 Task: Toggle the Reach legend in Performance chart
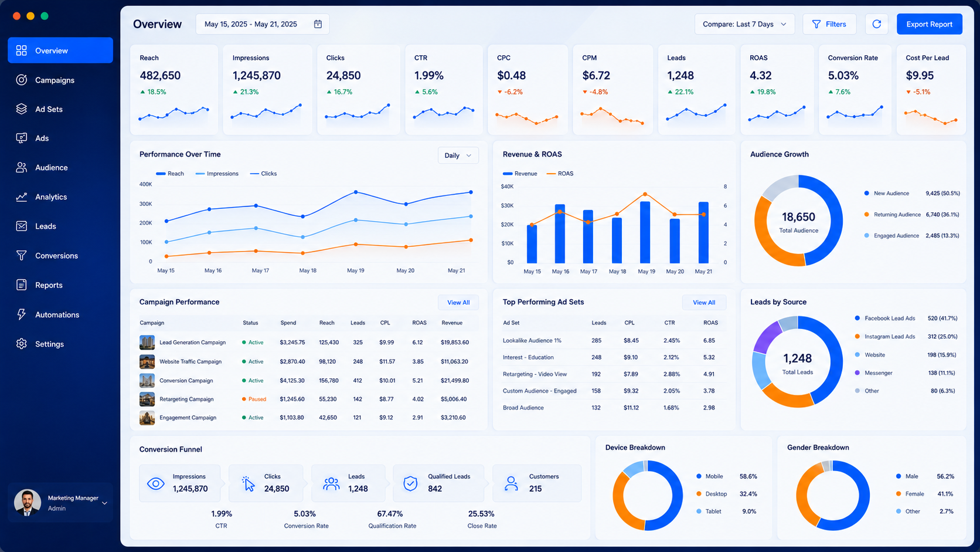tap(170, 174)
